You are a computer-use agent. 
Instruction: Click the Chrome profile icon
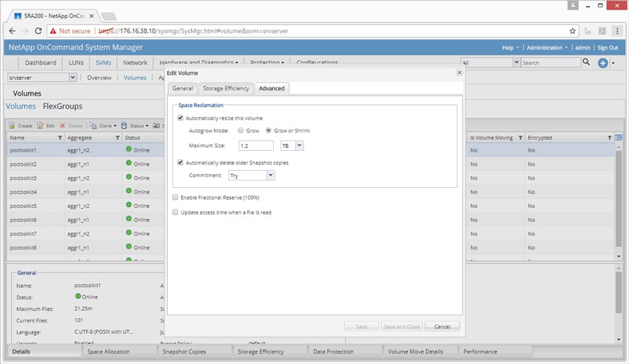(x=573, y=5)
